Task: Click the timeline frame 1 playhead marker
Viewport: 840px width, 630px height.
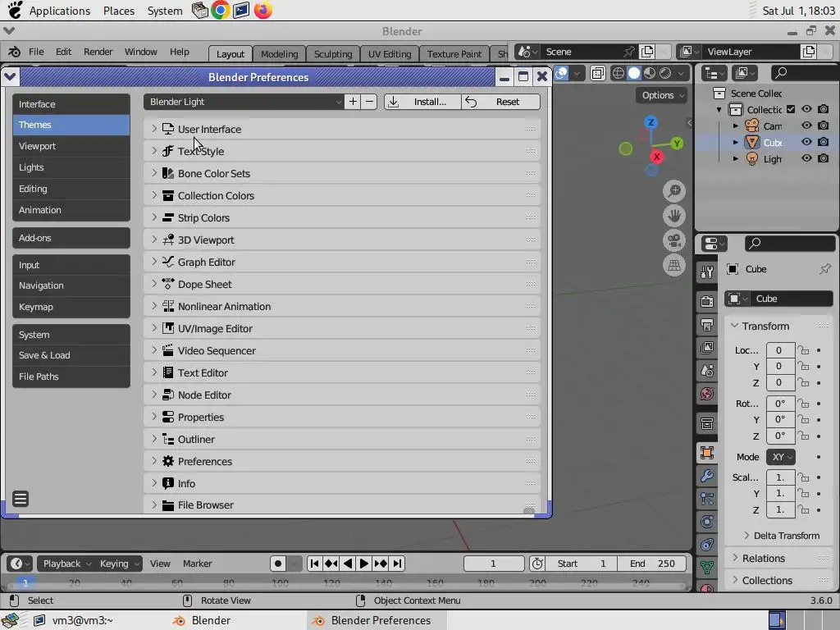Action: [25, 582]
